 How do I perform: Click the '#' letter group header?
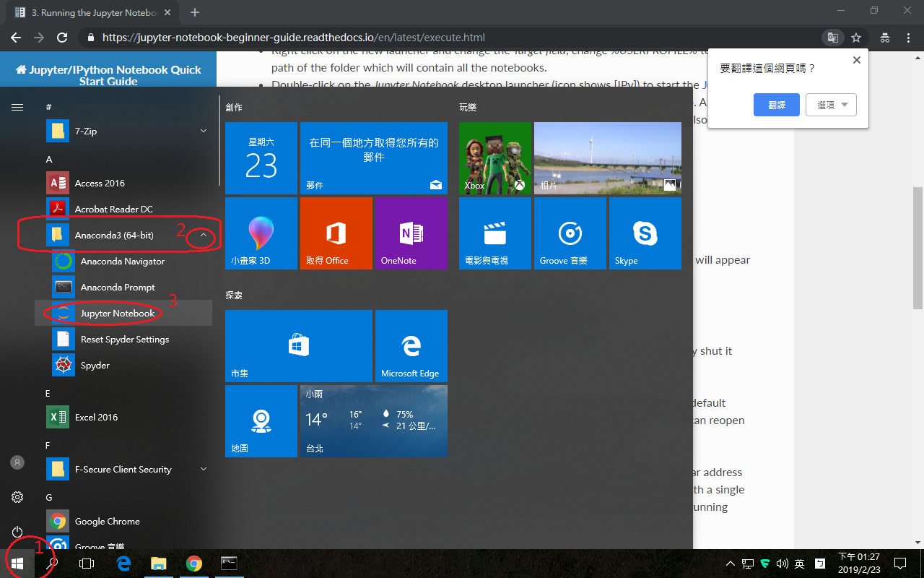pyautogui.click(x=49, y=107)
